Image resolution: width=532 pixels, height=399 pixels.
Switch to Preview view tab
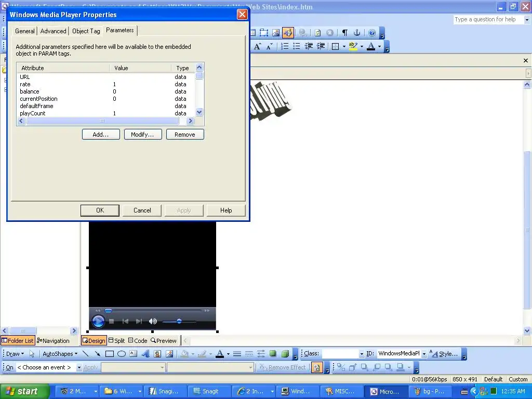coord(164,340)
